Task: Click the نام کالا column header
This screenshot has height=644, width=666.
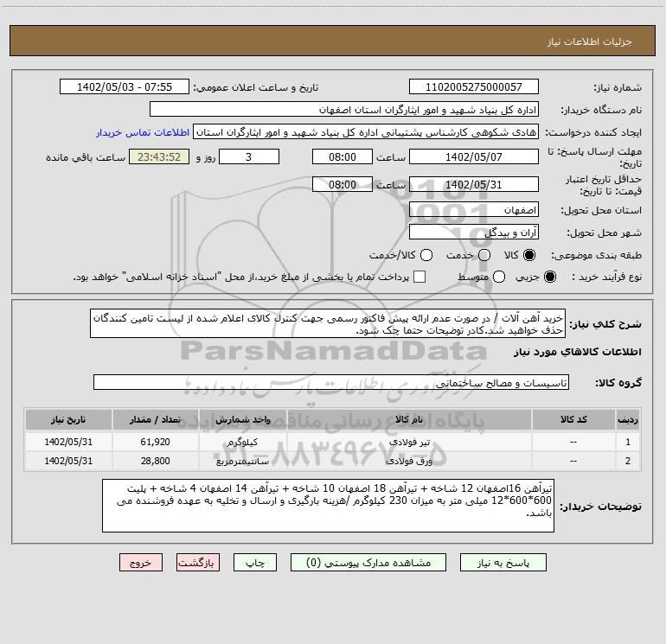Action: (409, 419)
